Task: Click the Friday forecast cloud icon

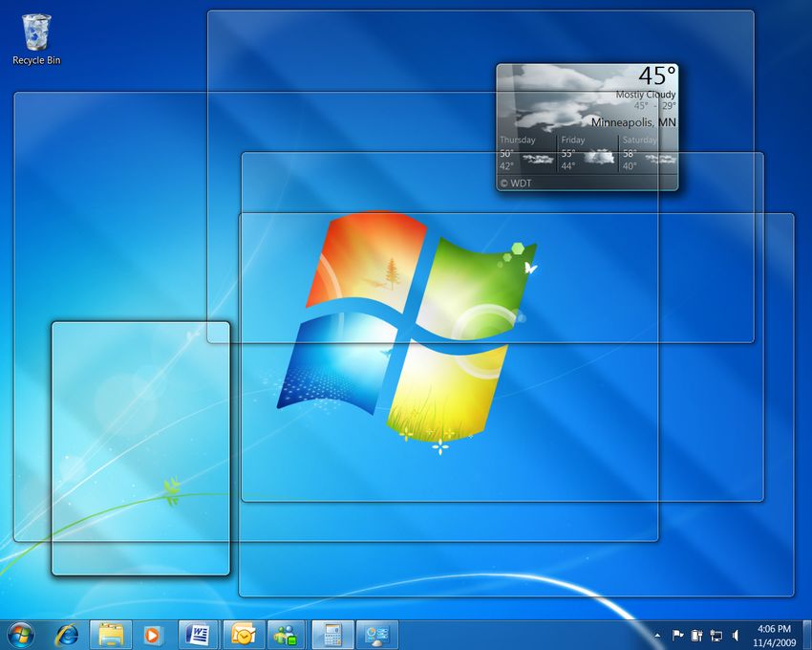Action: [599, 157]
